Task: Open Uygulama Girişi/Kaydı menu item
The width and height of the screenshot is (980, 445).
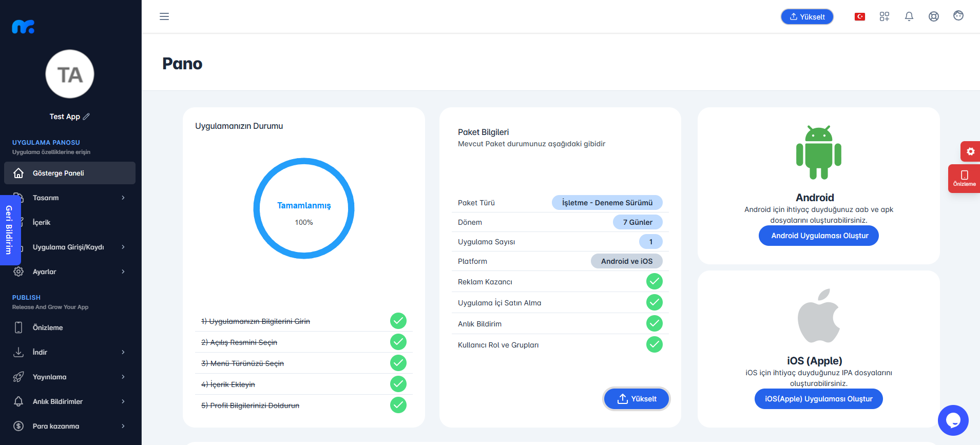Action: pyautogui.click(x=70, y=247)
